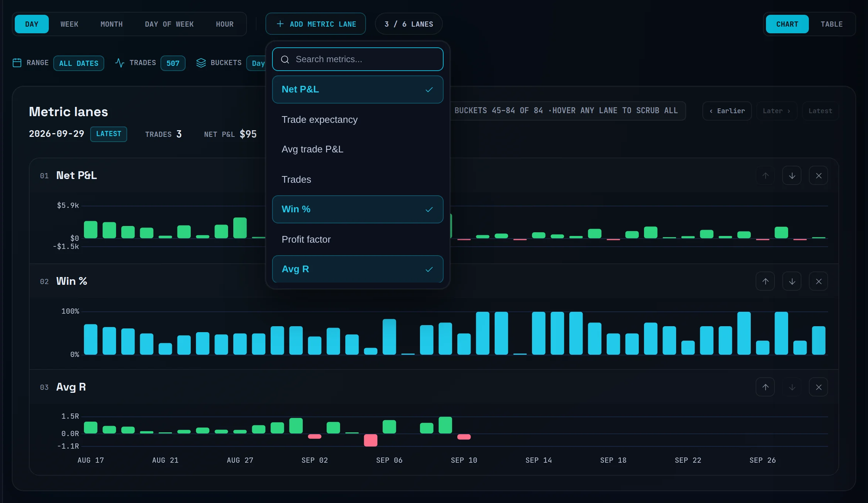The image size is (868, 503).
Task: Add Avg trade P&L metric lane
Action: click(357, 149)
